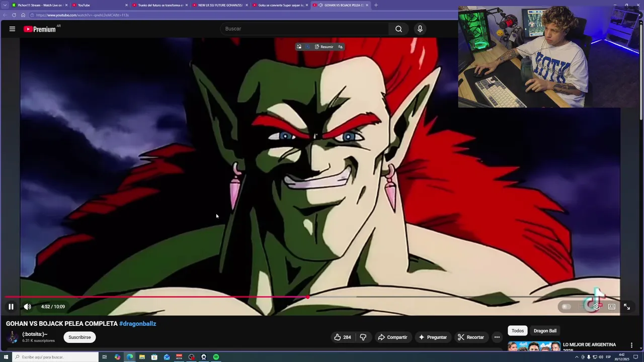Open more actions ellipsis below video
This screenshot has width=644, height=362.
[x=497, y=337]
